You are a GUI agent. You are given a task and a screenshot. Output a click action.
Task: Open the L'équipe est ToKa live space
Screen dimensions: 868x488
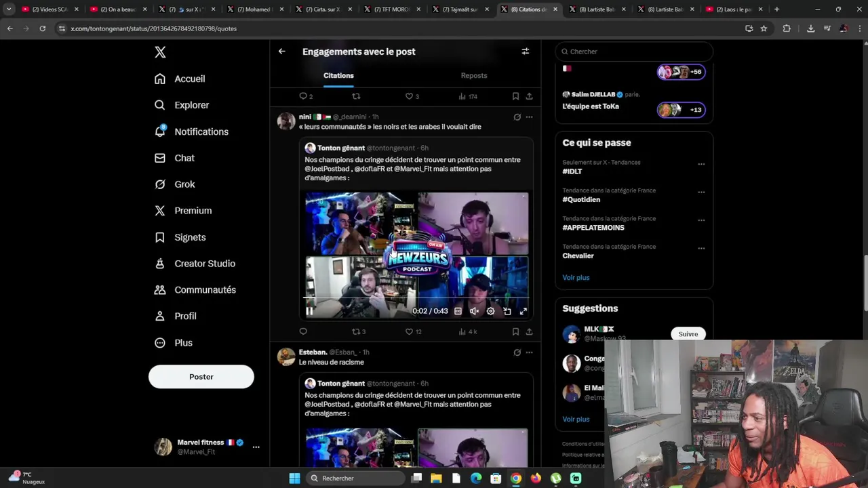click(633, 104)
